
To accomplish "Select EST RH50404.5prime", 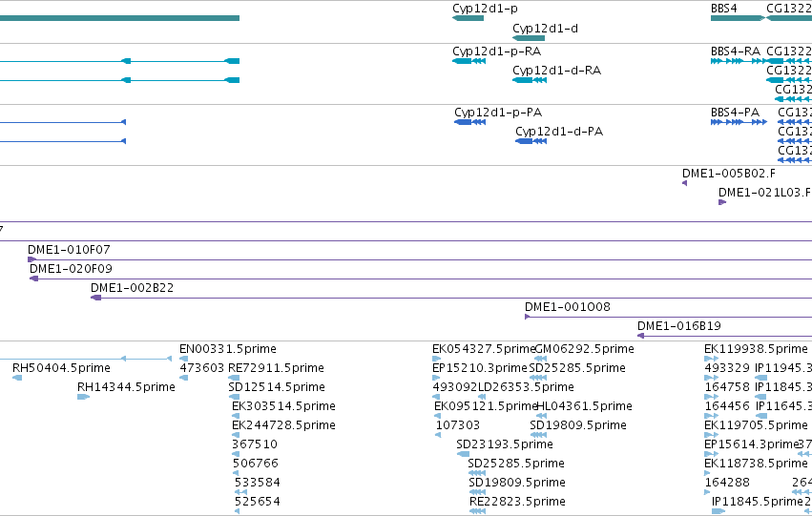I will (61, 368).
